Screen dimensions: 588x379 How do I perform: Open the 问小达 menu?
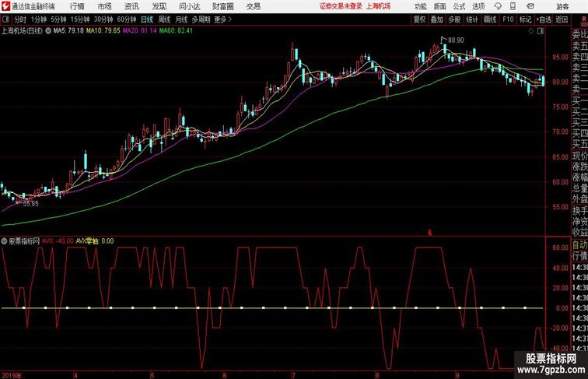[189, 6]
